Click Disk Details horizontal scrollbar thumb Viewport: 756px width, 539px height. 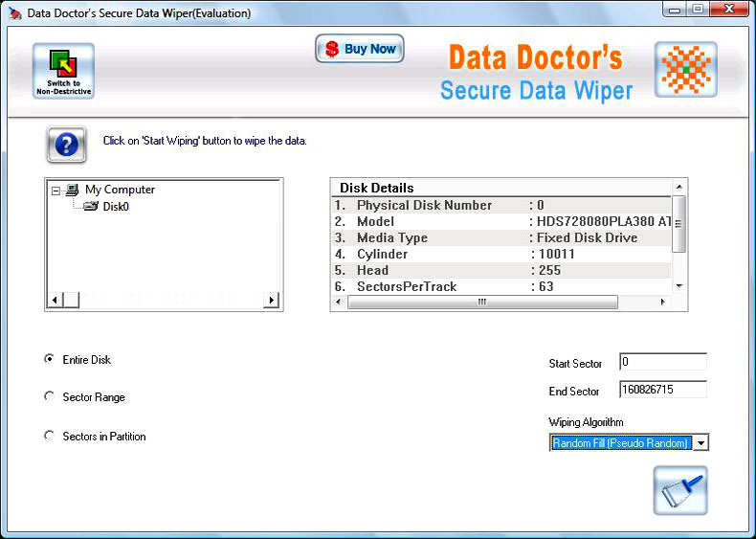point(482,303)
